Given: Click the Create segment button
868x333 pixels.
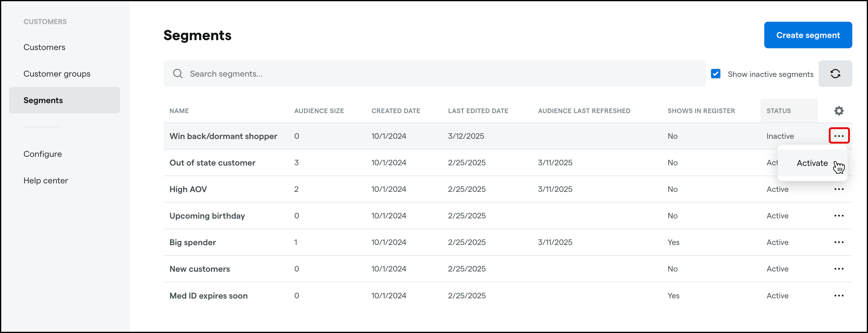Looking at the screenshot, I should pyautogui.click(x=808, y=35).
